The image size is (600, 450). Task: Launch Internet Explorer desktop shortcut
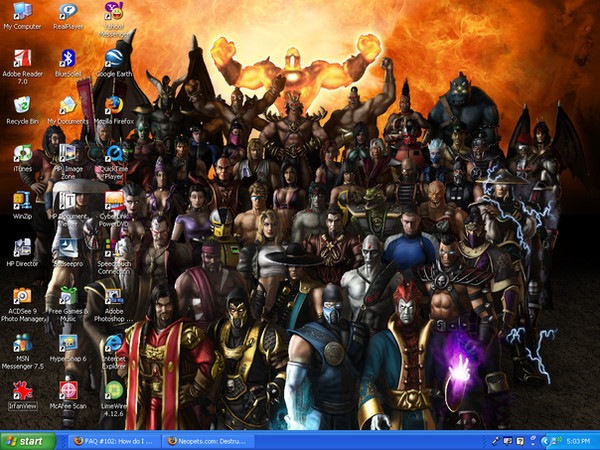(x=114, y=351)
